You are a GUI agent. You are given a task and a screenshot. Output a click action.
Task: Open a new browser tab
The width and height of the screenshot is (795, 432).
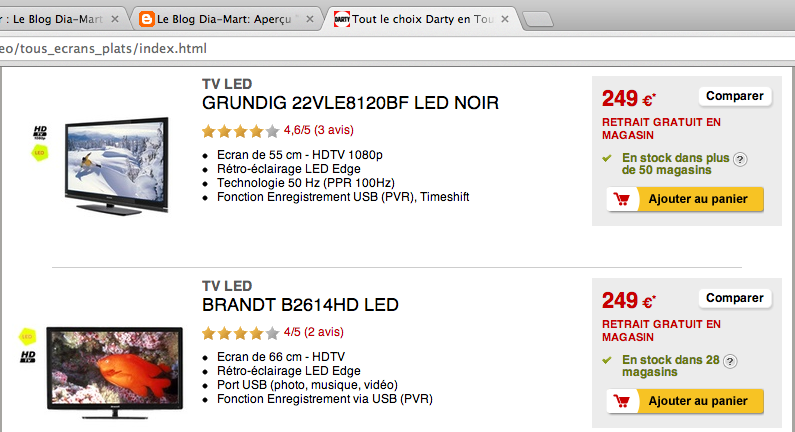[537, 20]
